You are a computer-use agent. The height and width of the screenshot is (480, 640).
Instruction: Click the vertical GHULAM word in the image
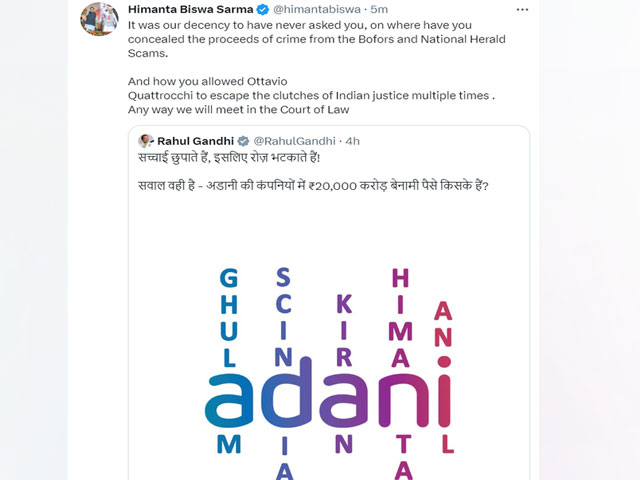pos(228,319)
